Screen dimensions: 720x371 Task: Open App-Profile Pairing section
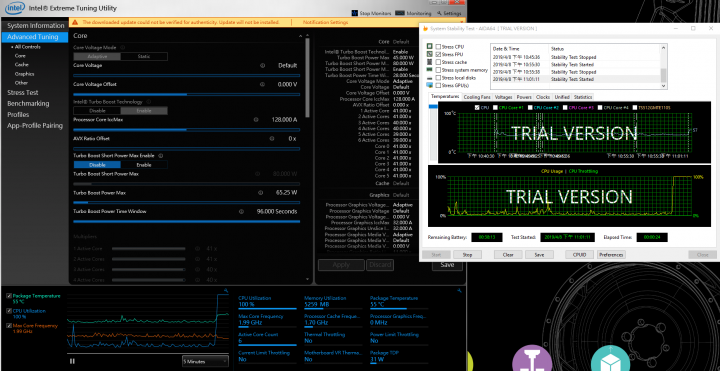pos(35,125)
